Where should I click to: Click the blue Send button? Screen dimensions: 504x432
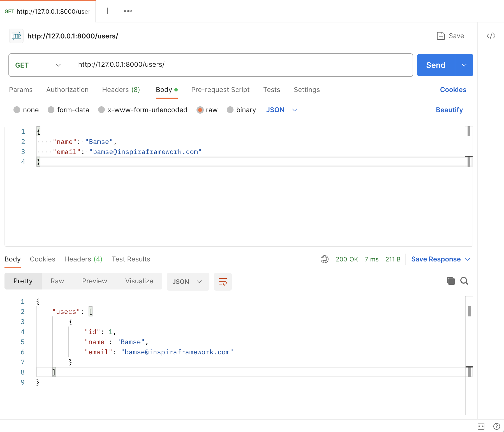[436, 65]
